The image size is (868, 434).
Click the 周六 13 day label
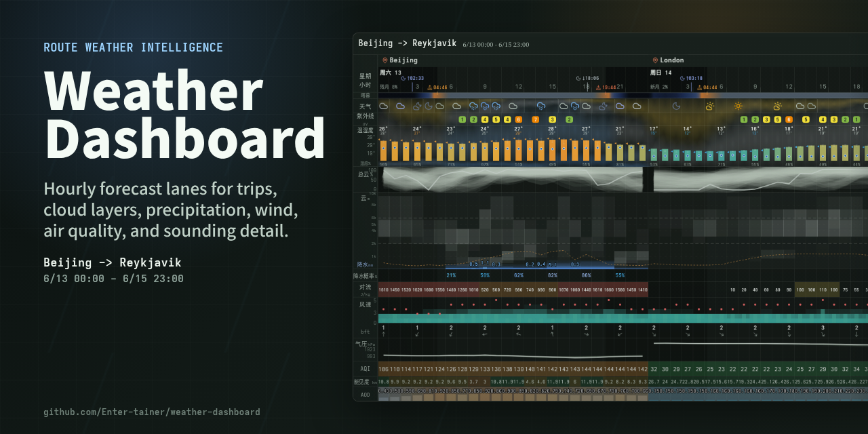391,73
